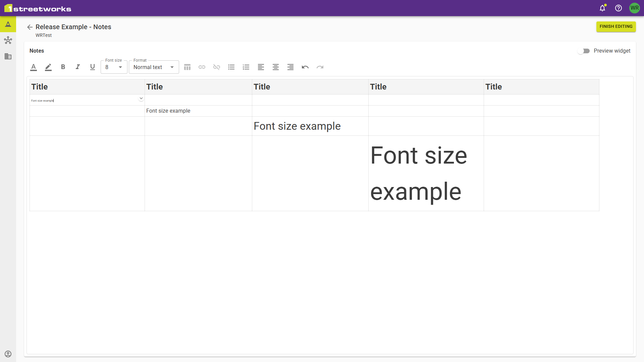Viewport: 644px width, 362px height.
Task: Open the account icon in sidebar bottom
Action: tap(8, 354)
